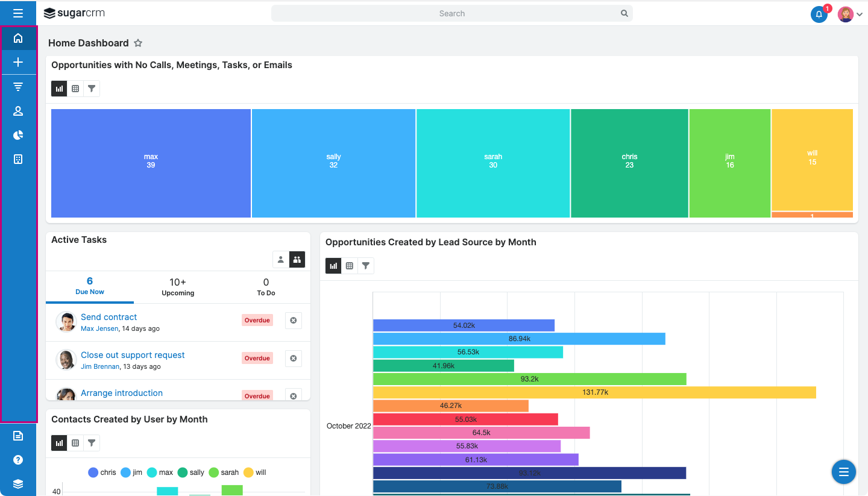Viewport: 868px width, 496px height.
Task: Select the To Do tasks tab
Action: 266,287
